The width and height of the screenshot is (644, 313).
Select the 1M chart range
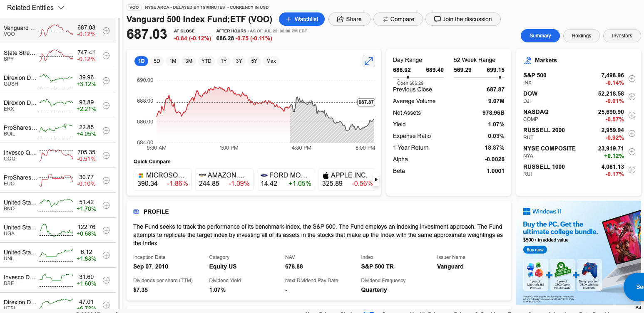tap(173, 61)
